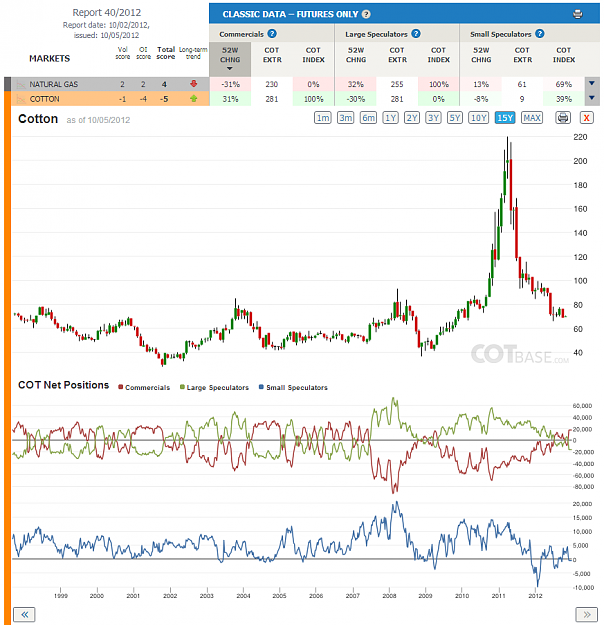Image resolution: width=604 pixels, height=625 pixels.
Task: Click the Natural Gas chart icon
Action: point(20,85)
